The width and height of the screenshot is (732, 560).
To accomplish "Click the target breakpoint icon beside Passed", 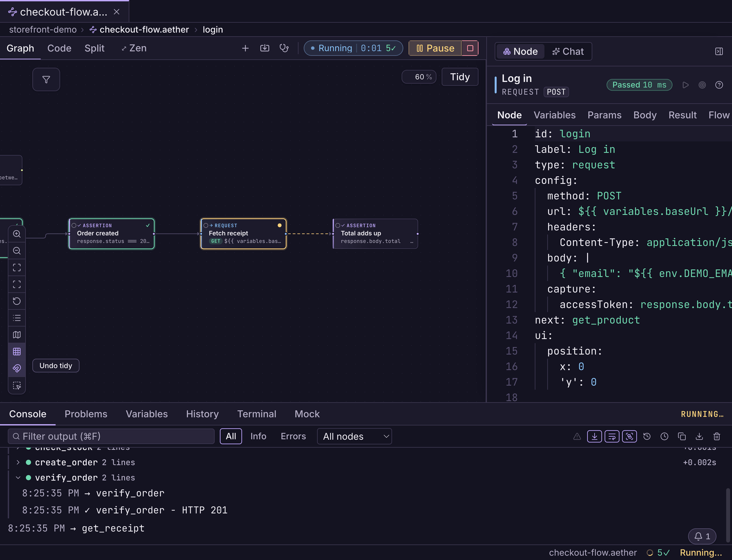I will 702,85.
